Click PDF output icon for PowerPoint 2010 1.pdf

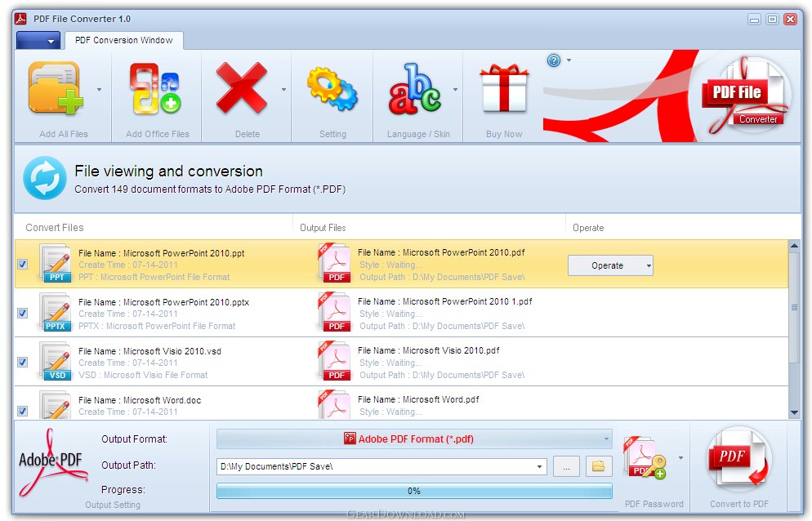pos(334,312)
